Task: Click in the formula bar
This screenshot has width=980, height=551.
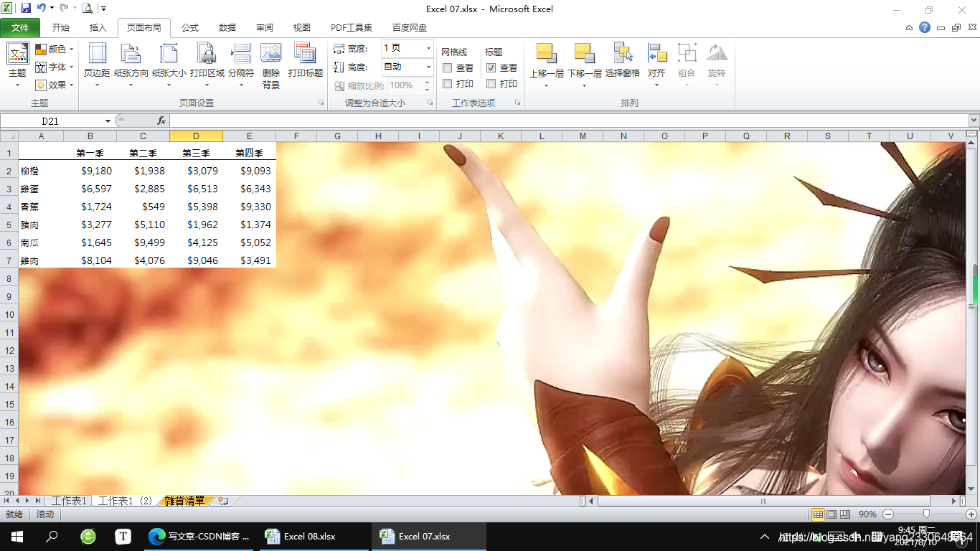Action: coord(568,121)
